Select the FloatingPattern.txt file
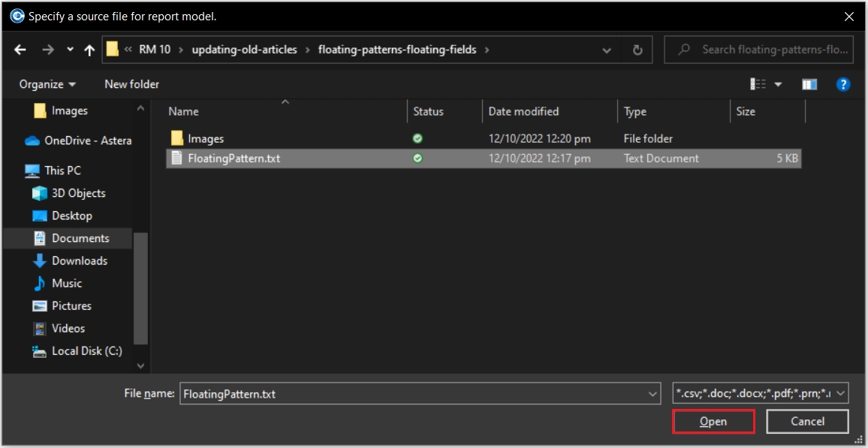The height and width of the screenshot is (448, 868). coord(234,159)
